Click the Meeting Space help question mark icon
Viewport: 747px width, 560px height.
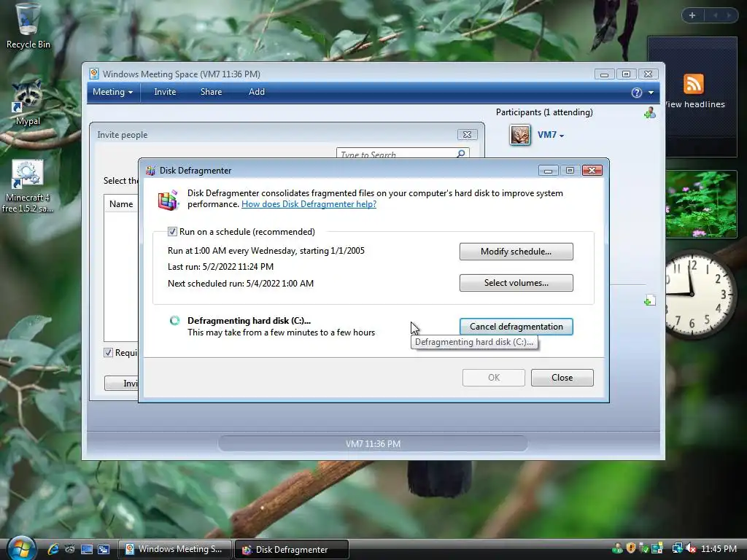636,93
